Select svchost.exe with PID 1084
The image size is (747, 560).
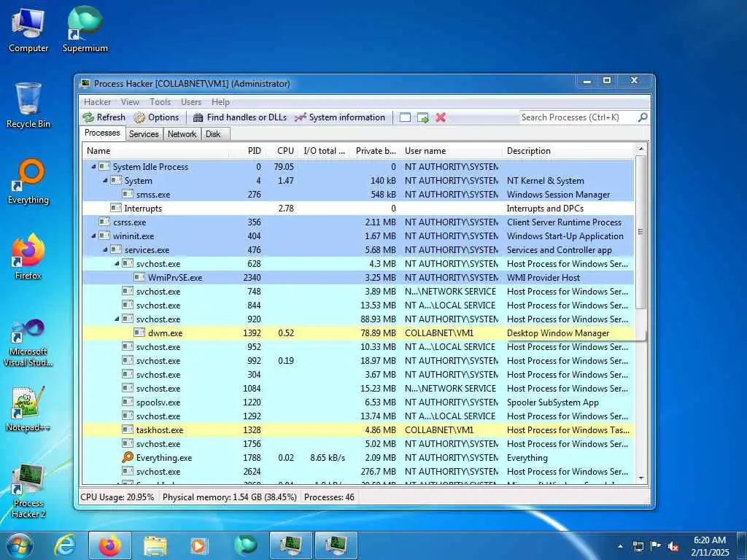[x=358, y=389]
